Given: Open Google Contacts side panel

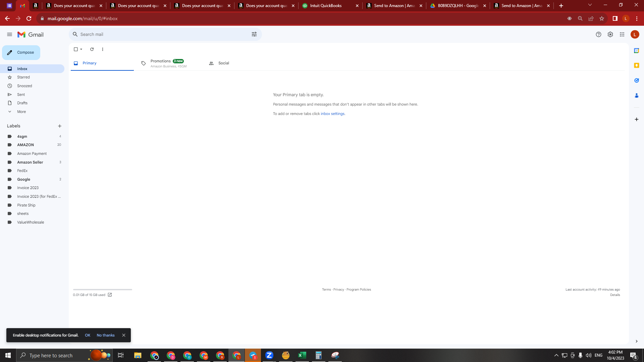Looking at the screenshot, I should coord(636,96).
